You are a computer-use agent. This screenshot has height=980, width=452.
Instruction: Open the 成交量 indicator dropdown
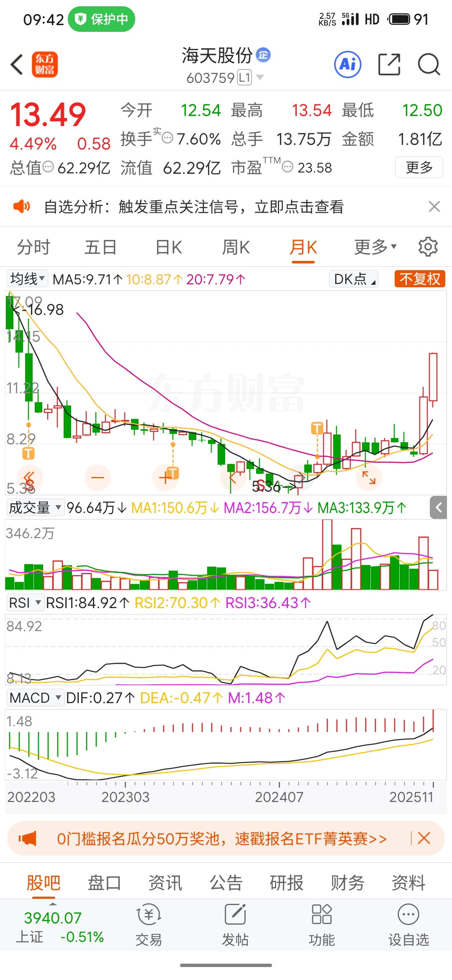pyautogui.click(x=35, y=508)
